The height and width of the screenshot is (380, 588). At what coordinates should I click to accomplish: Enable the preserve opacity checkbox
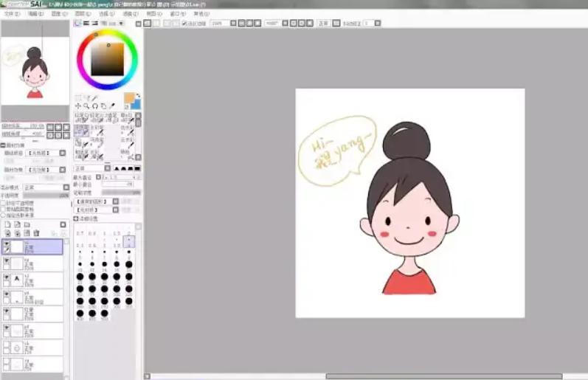click(3, 203)
